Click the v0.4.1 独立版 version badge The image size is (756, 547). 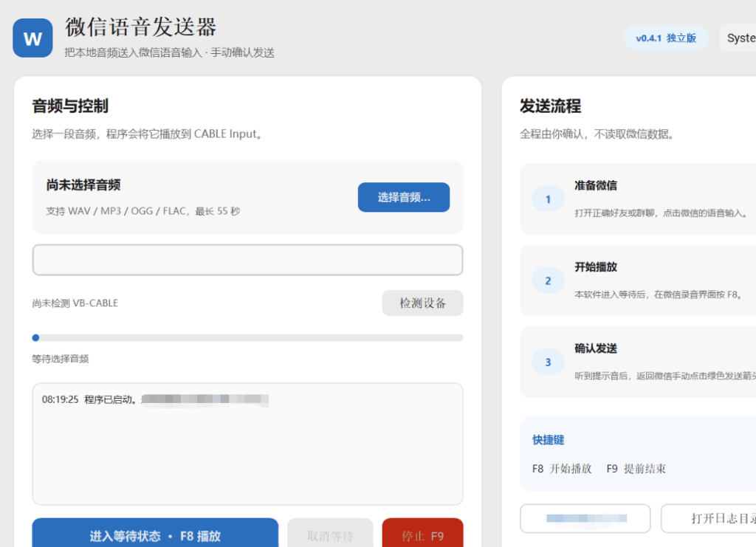[x=666, y=38]
